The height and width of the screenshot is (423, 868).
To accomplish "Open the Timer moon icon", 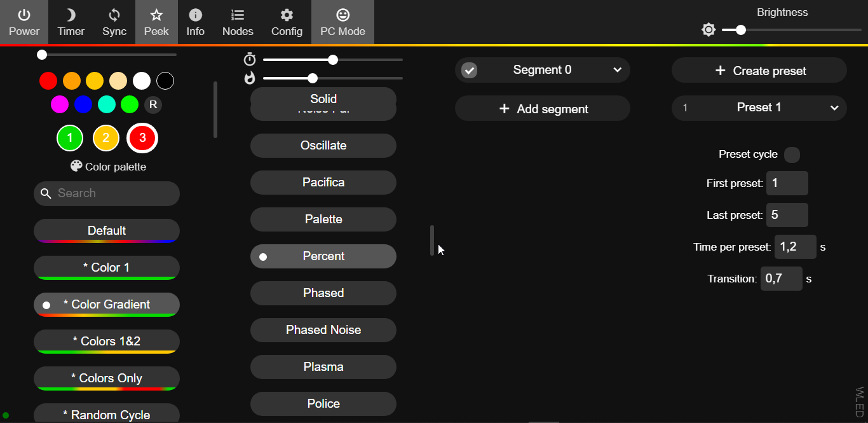I will coord(71,15).
